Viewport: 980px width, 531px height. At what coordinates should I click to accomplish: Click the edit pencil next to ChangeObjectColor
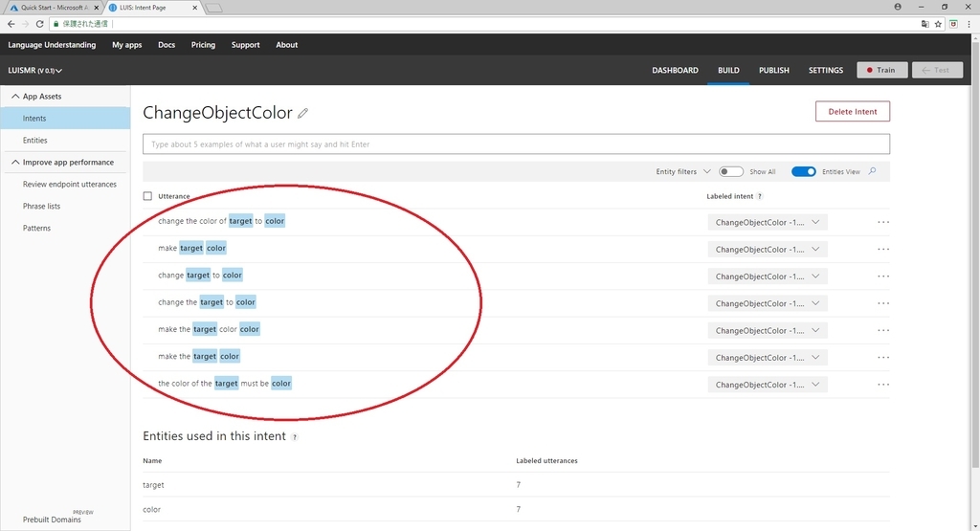pos(302,113)
